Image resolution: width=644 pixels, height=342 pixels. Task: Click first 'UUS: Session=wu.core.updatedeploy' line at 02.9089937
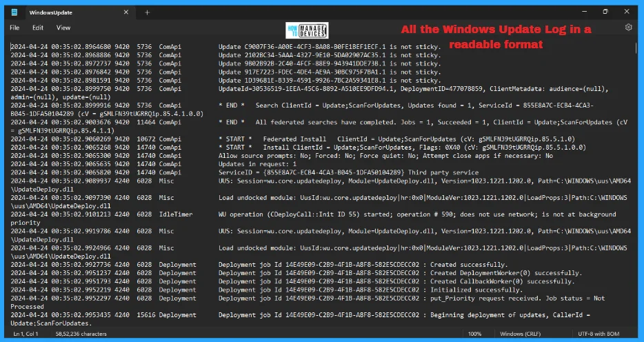pos(321,185)
